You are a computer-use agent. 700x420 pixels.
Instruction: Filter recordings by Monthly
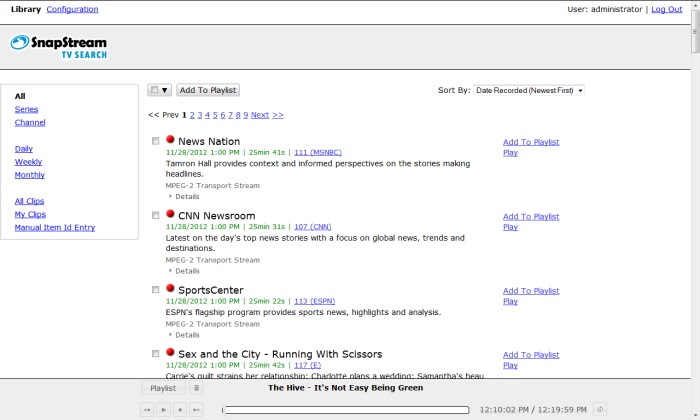pos(29,175)
